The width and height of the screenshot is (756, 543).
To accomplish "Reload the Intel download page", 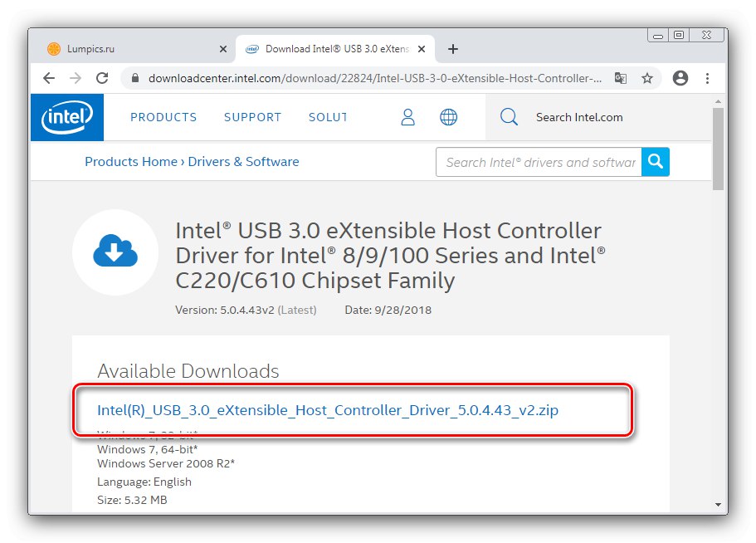I will pyautogui.click(x=102, y=78).
